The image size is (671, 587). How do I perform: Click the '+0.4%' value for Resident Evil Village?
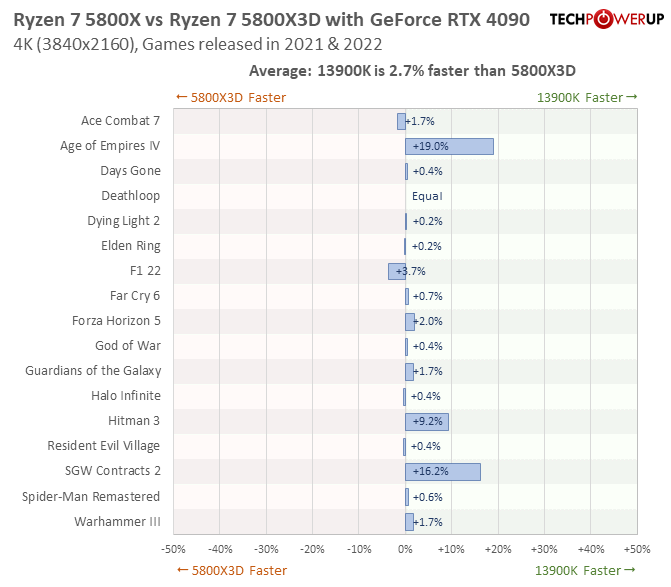click(425, 446)
